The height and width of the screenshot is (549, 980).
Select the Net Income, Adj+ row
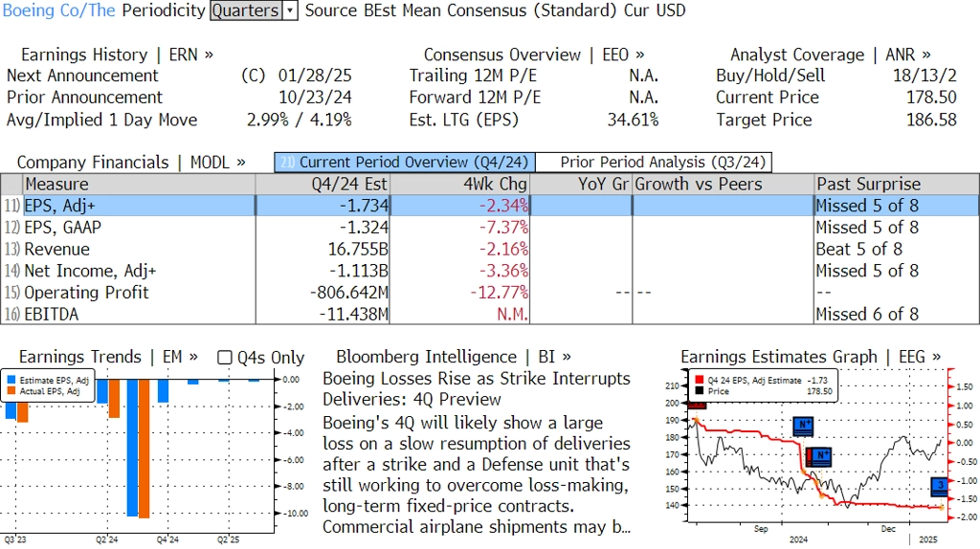(x=490, y=271)
